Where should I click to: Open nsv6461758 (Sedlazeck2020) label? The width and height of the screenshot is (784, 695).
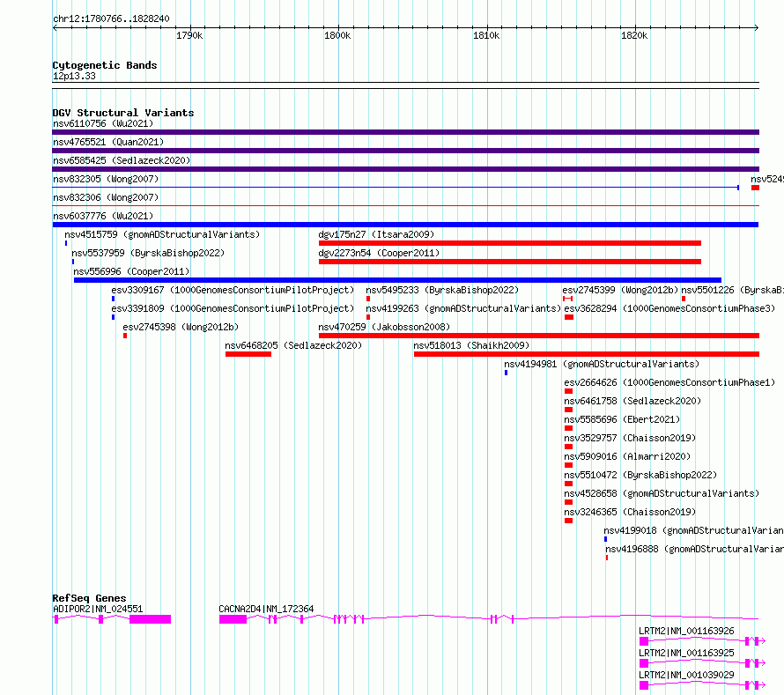tap(632, 401)
